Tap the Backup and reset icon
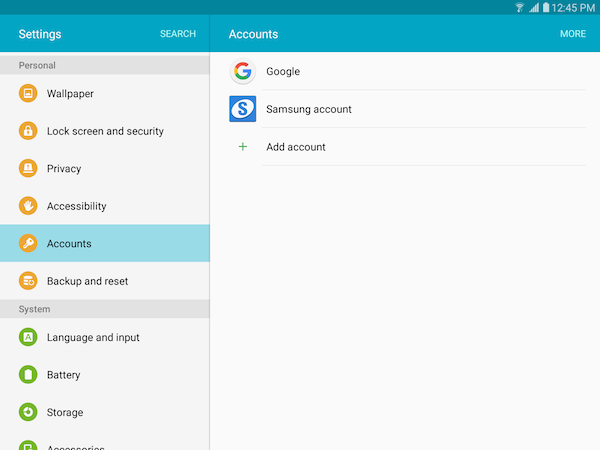The image size is (600, 450). pyautogui.click(x=28, y=281)
